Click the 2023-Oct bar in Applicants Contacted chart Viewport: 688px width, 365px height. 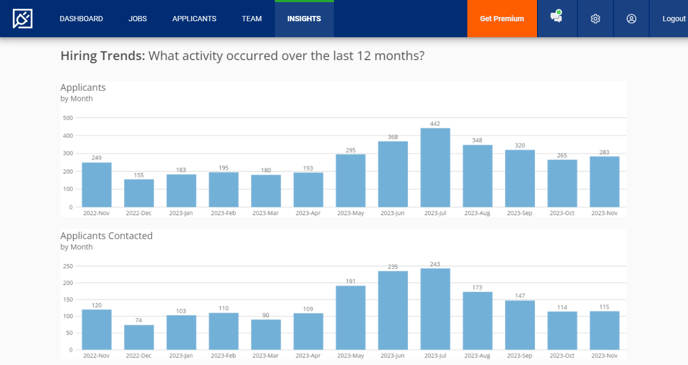click(x=562, y=331)
